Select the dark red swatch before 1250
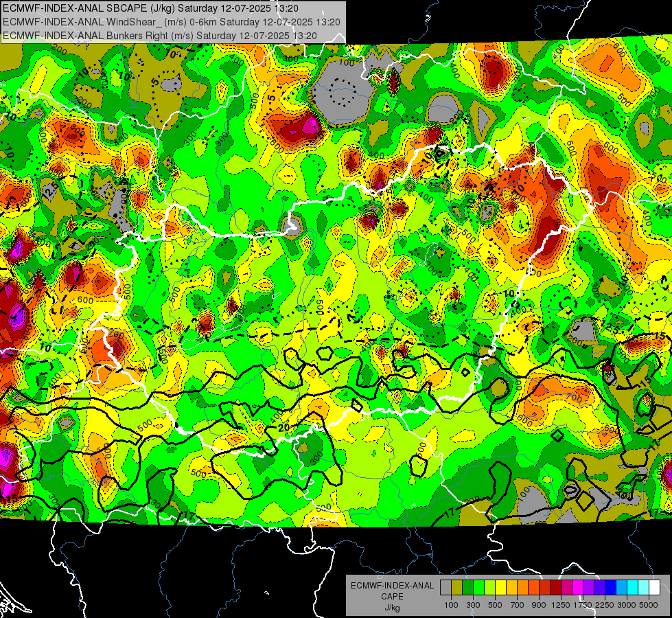 tap(556, 587)
